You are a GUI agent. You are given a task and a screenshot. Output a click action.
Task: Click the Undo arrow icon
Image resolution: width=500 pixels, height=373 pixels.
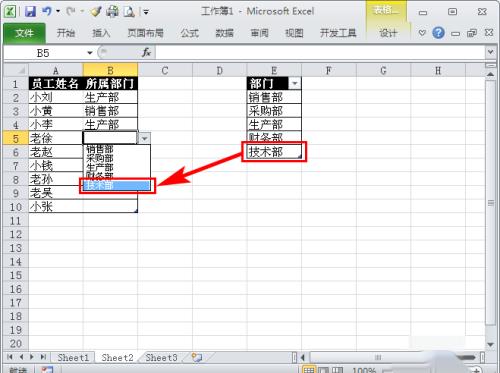point(47,11)
